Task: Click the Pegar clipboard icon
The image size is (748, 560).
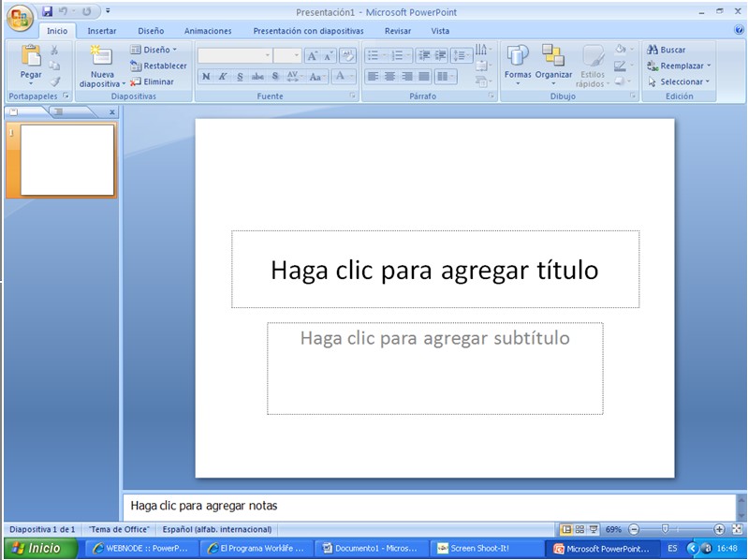Action: (31, 55)
